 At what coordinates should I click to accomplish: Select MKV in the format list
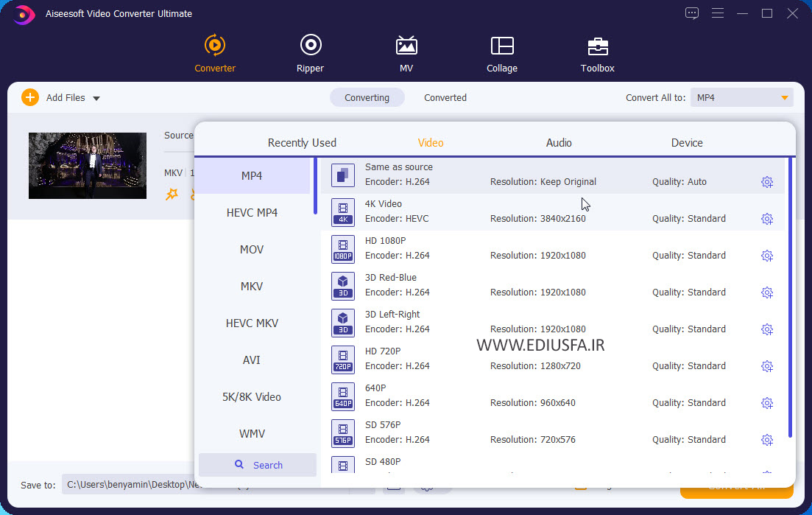click(252, 286)
